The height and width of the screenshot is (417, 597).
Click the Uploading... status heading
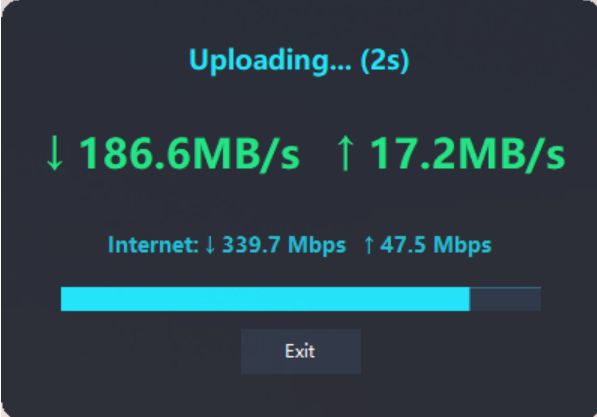coord(270,61)
